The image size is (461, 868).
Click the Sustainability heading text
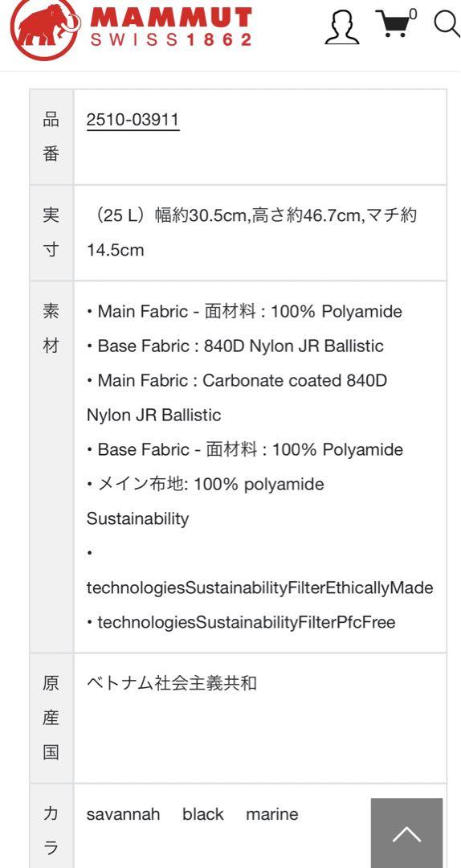tap(138, 518)
